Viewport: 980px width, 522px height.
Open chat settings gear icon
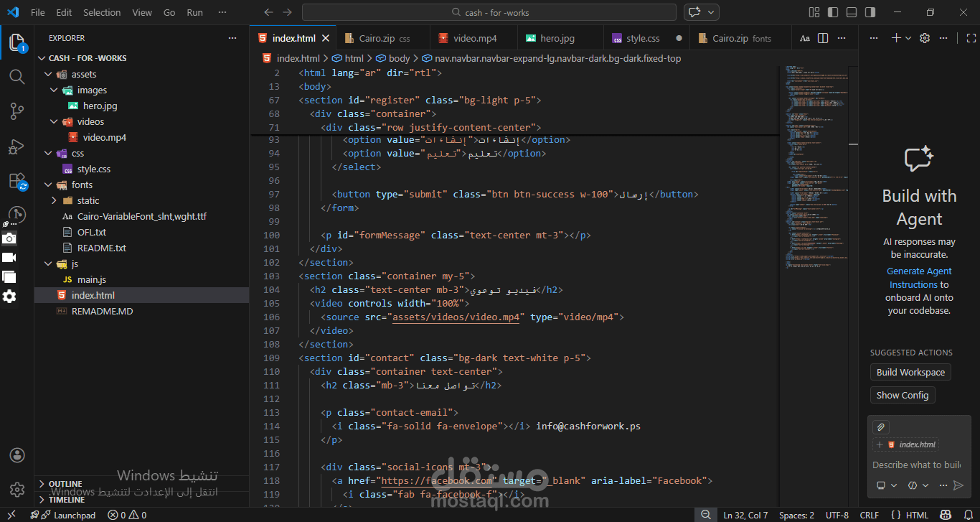click(x=925, y=38)
